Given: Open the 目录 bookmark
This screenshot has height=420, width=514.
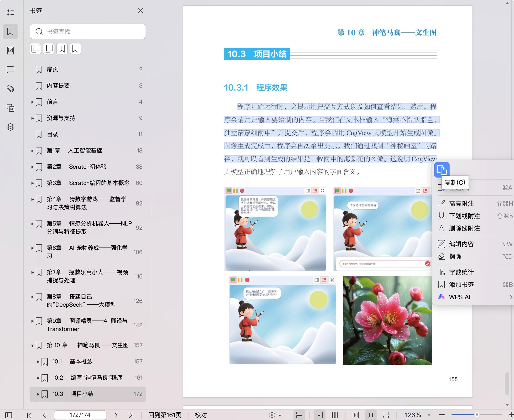Looking at the screenshot, I should pyautogui.click(x=88, y=134).
